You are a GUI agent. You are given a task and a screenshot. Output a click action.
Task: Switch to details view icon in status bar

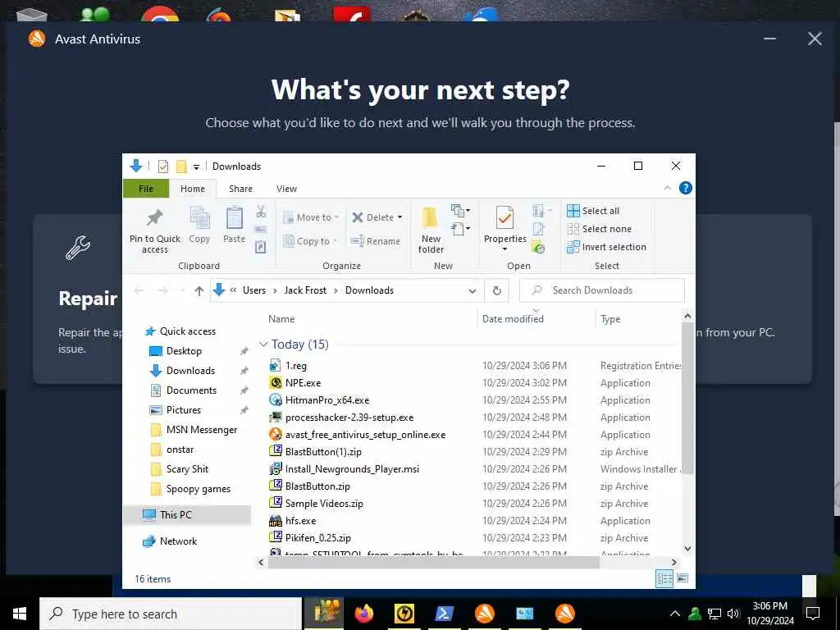coord(664,578)
